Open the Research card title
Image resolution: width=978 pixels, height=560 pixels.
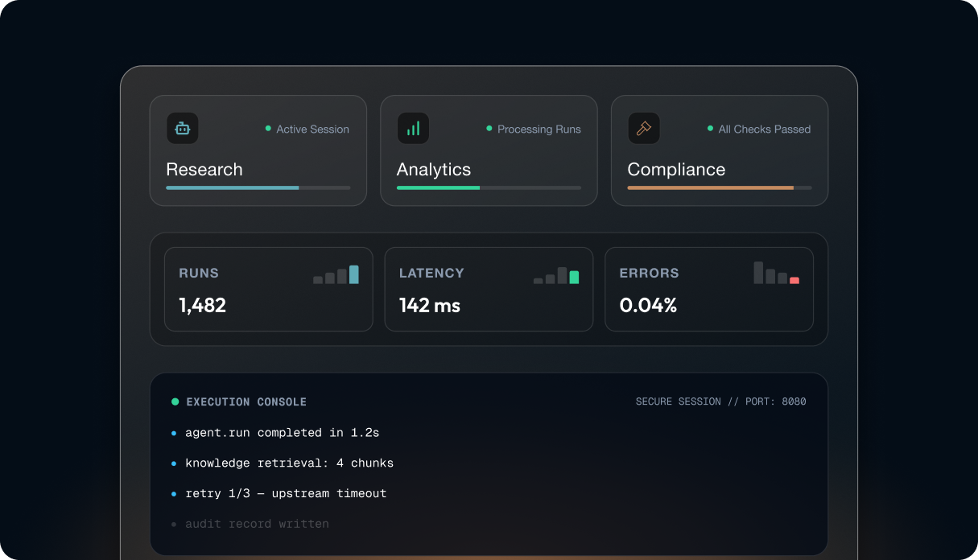click(204, 170)
